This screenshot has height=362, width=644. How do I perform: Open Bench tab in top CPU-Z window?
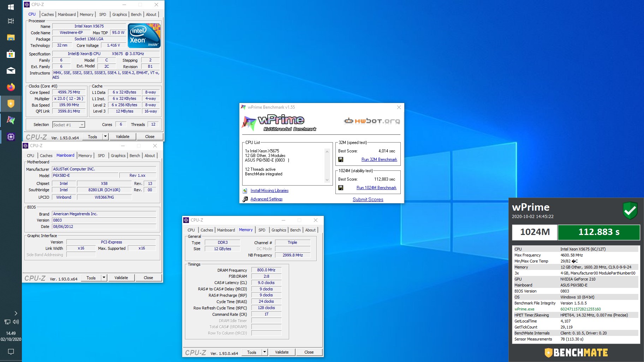136,14
